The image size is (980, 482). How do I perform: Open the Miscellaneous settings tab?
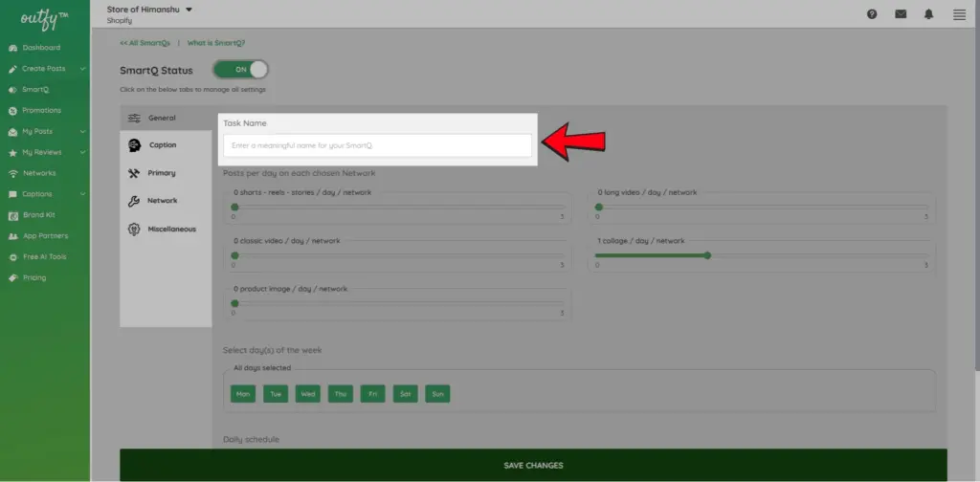tap(171, 230)
